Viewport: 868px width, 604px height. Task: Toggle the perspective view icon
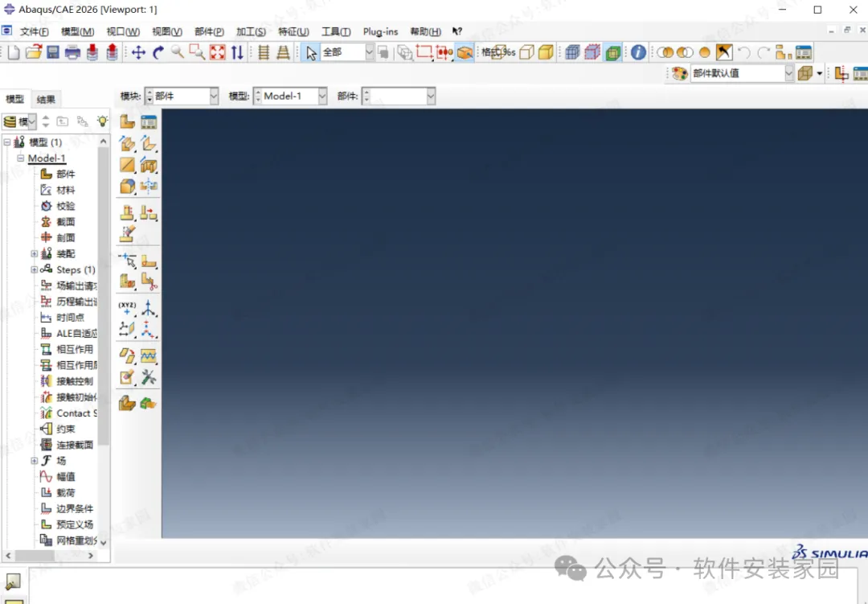[x=283, y=52]
